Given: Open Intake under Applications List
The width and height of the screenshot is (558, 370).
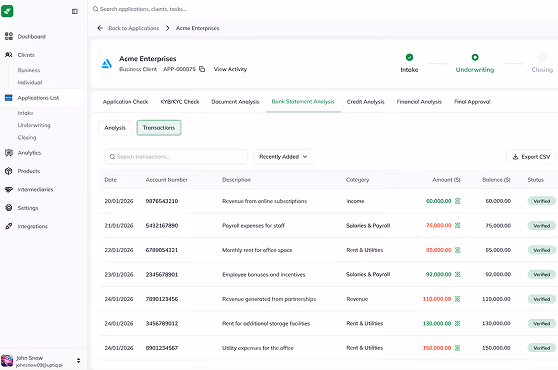Looking at the screenshot, I should (x=25, y=113).
